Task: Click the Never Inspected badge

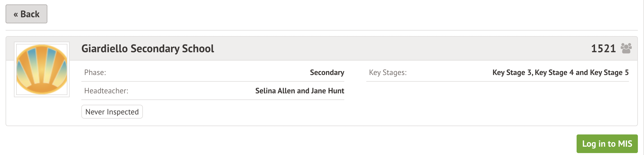Action: coord(112,112)
